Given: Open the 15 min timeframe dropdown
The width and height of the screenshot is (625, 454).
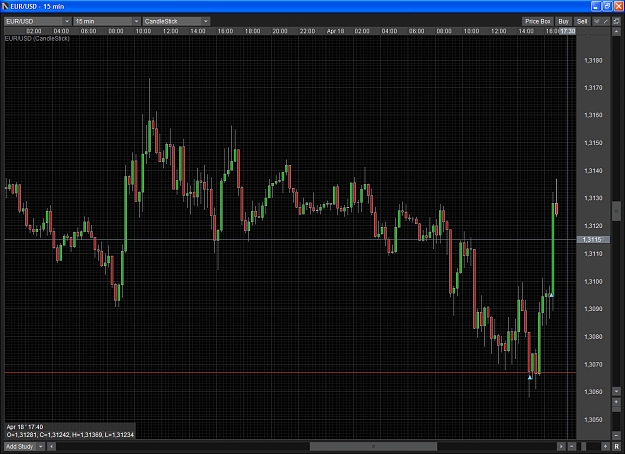Looking at the screenshot, I should [106, 22].
